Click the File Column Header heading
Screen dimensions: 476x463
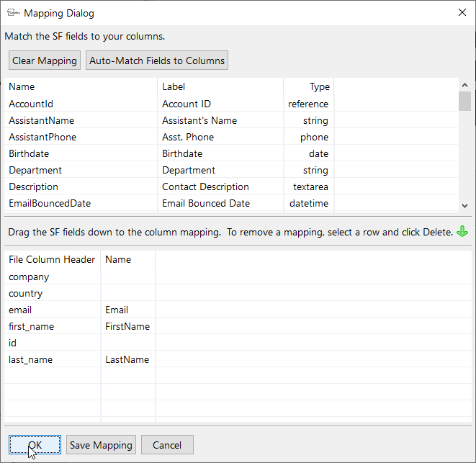click(x=52, y=259)
